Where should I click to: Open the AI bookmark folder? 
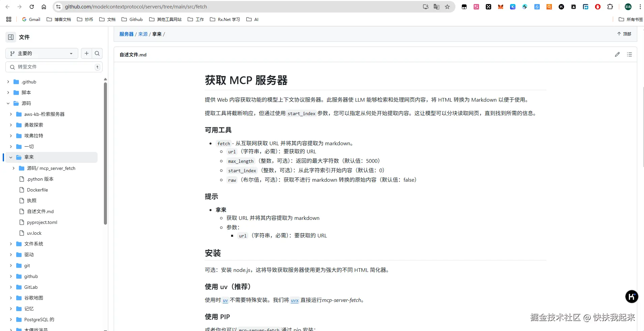coord(252,19)
